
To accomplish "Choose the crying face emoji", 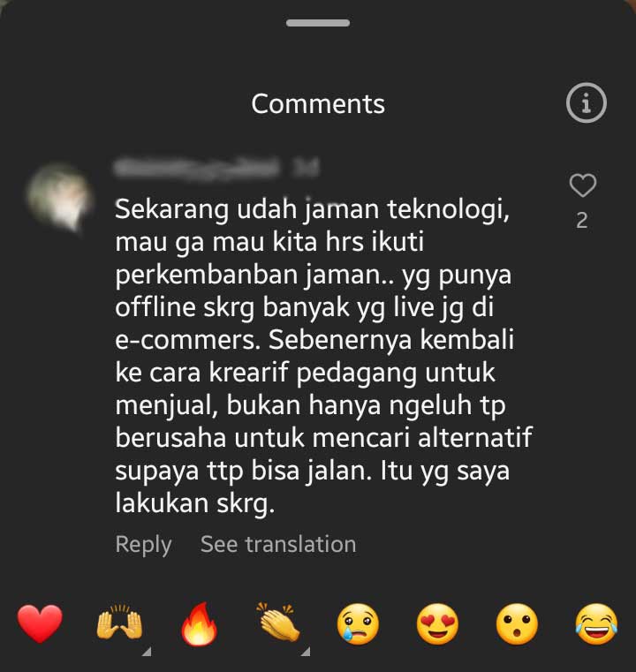I will [x=358, y=624].
